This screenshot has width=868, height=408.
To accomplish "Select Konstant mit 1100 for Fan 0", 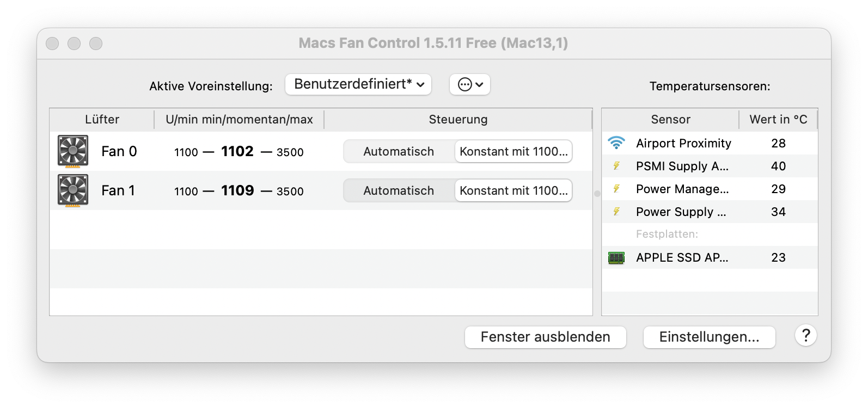I will (513, 151).
